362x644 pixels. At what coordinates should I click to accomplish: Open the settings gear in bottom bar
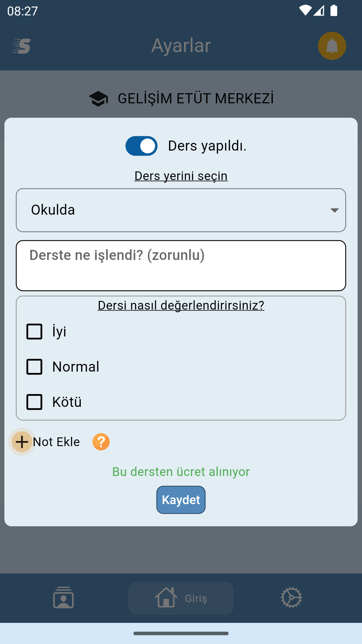point(291,598)
